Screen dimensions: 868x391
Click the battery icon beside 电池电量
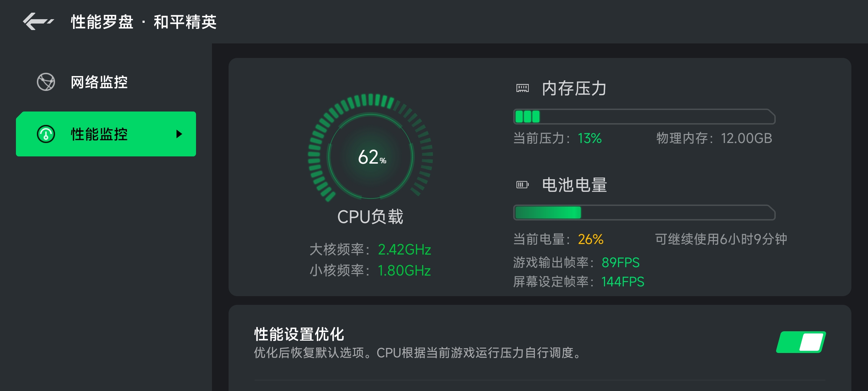tap(522, 185)
